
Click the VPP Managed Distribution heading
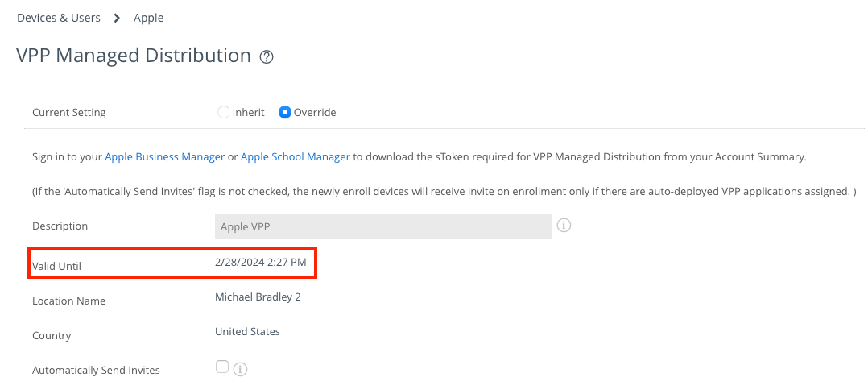click(134, 56)
